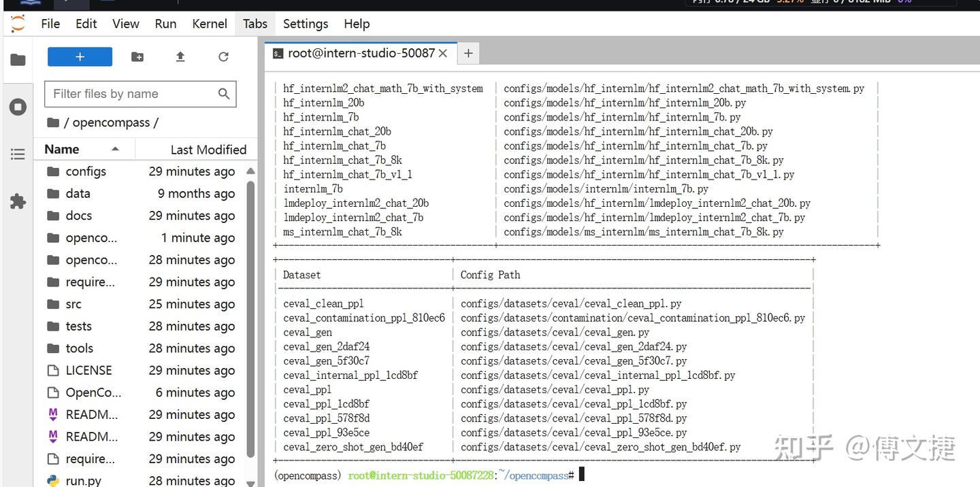980x487 pixels.
Task: Click the Config Path table header
Action: click(490, 275)
